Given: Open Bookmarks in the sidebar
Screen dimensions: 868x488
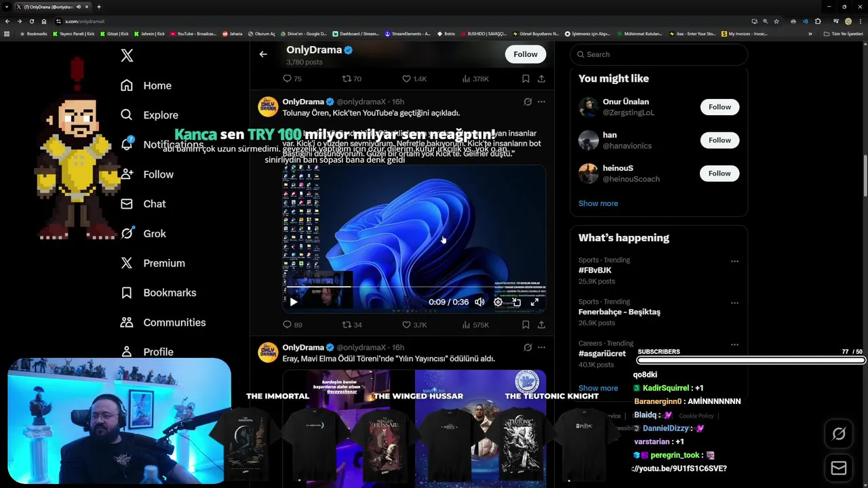Looking at the screenshot, I should click(x=158, y=293).
